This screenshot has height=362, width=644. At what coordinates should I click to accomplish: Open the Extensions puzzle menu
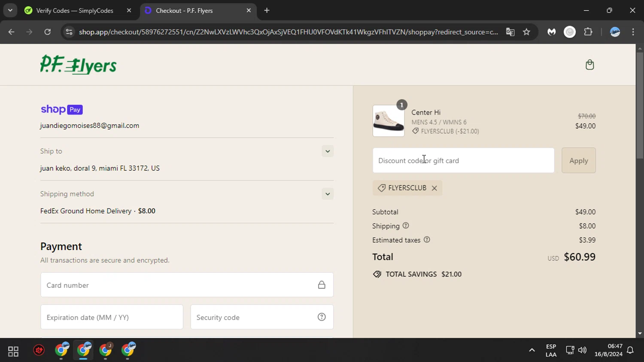(x=588, y=32)
